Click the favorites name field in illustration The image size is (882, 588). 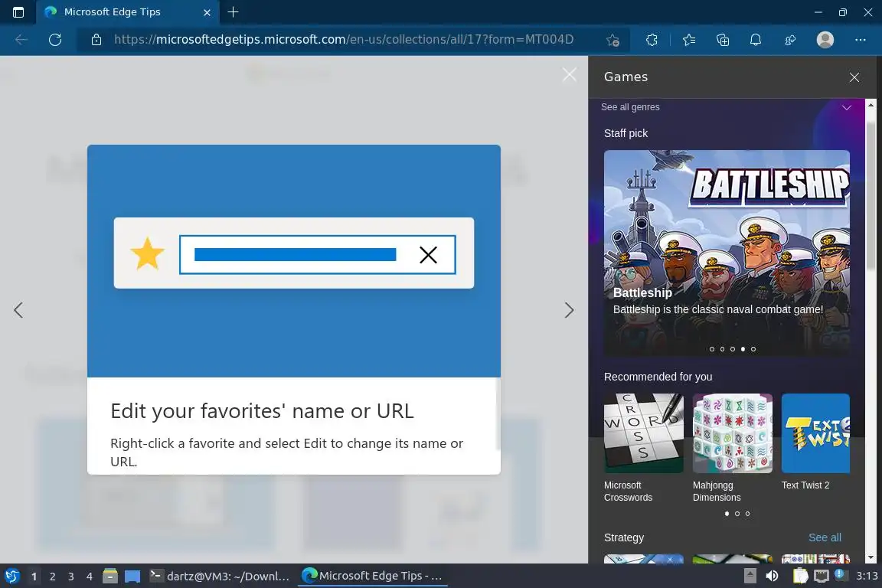(x=317, y=255)
